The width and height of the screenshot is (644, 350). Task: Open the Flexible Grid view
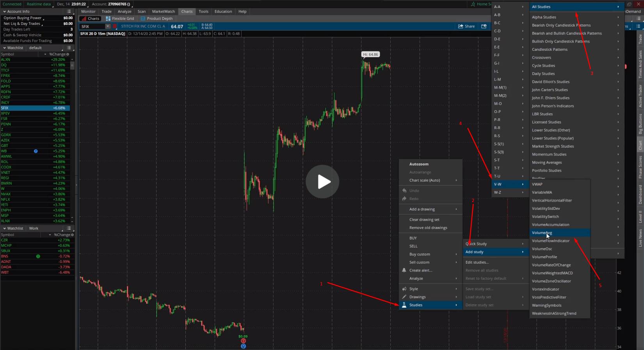click(x=120, y=18)
